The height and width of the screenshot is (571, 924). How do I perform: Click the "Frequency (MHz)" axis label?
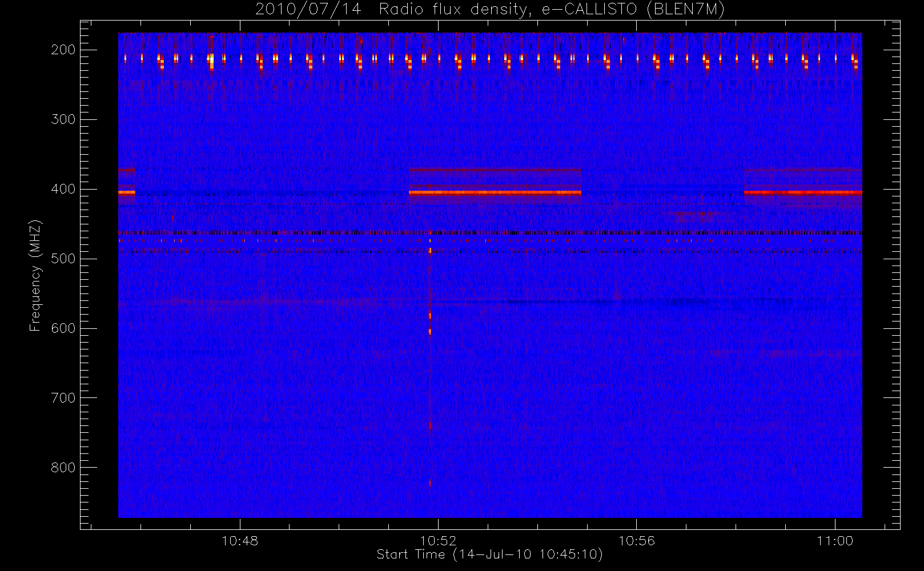click(35, 275)
